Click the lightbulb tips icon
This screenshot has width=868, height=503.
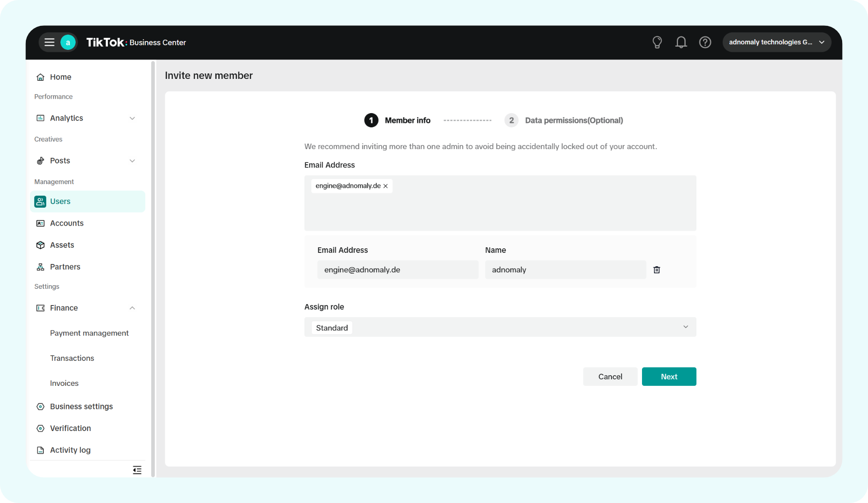coord(657,42)
